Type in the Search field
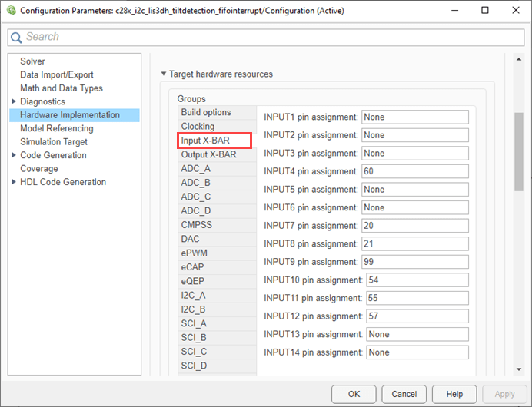Viewport: 532px width, 407px height. tap(269, 37)
